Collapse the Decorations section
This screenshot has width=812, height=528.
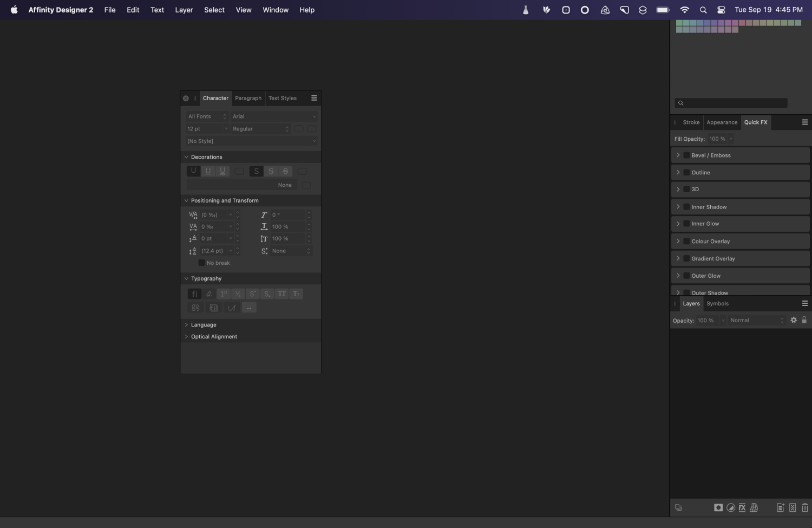186,157
